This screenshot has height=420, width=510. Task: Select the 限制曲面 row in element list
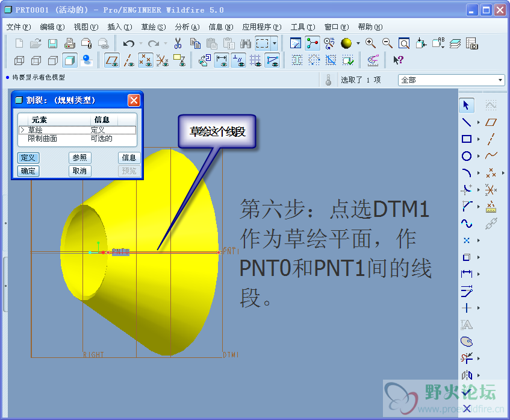click(x=78, y=139)
